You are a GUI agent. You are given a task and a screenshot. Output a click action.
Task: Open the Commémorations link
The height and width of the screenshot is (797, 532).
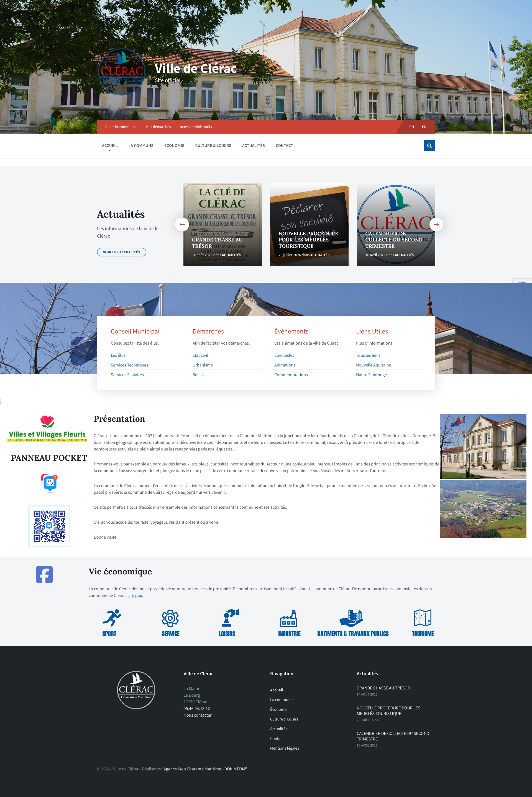pyautogui.click(x=291, y=375)
